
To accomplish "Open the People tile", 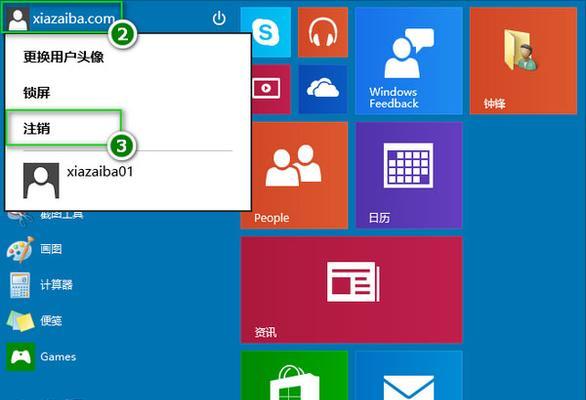I will point(294,175).
